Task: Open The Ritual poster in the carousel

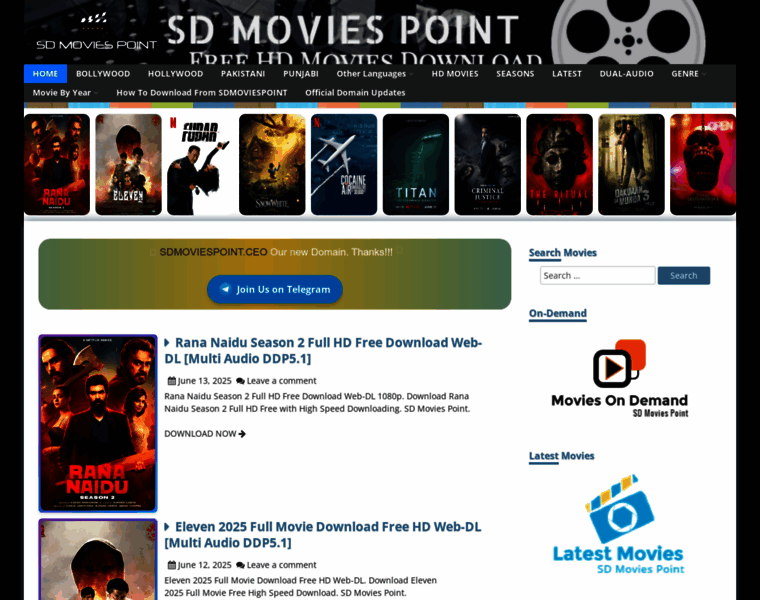Action: pos(559,164)
